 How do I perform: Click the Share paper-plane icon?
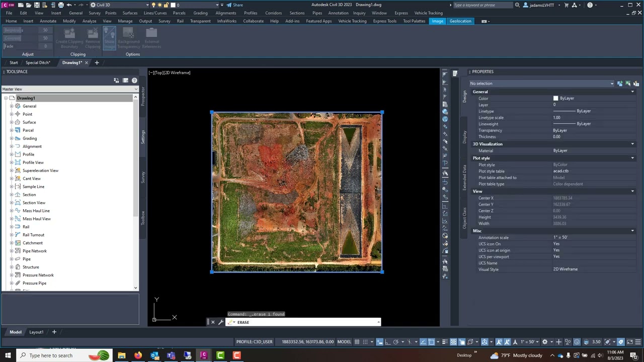pyautogui.click(x=228, y=5)
